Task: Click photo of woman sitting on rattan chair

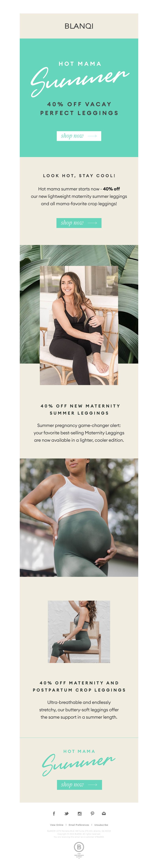Action: pyautogui.click(x=79, y=325)
